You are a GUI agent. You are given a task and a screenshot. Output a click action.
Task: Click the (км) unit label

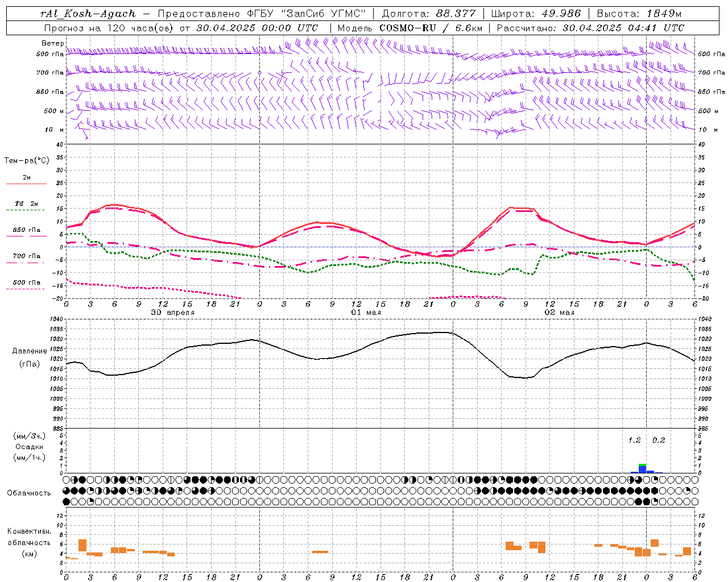(30, 554)
